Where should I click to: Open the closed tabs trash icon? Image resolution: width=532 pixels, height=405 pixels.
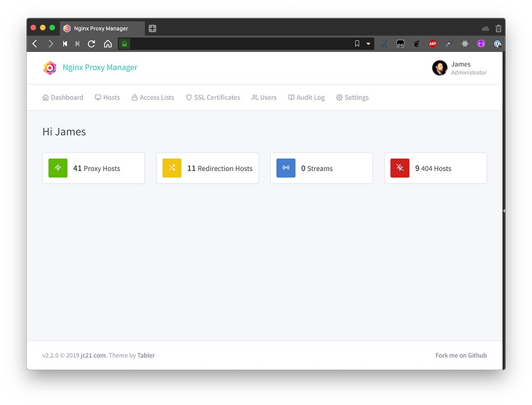pos(498,29)
